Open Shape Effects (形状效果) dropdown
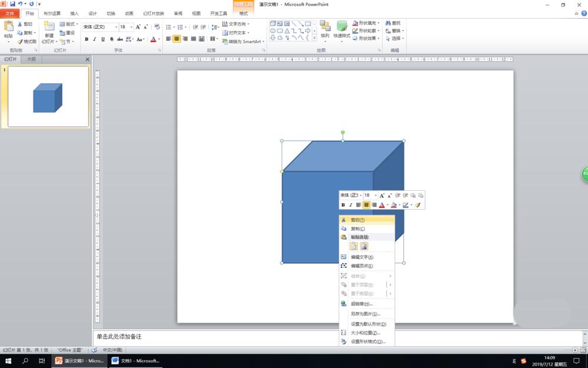 [x=366, y=38]
